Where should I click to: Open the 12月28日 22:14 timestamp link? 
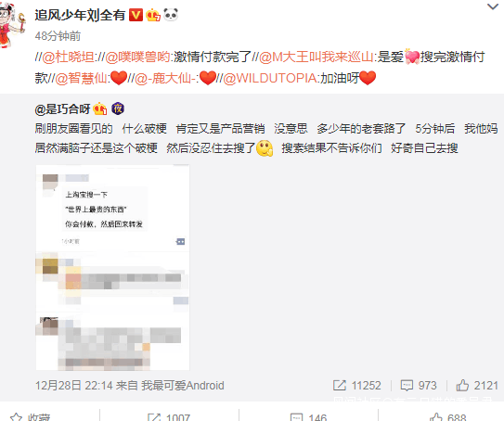(x=73, y=386)
